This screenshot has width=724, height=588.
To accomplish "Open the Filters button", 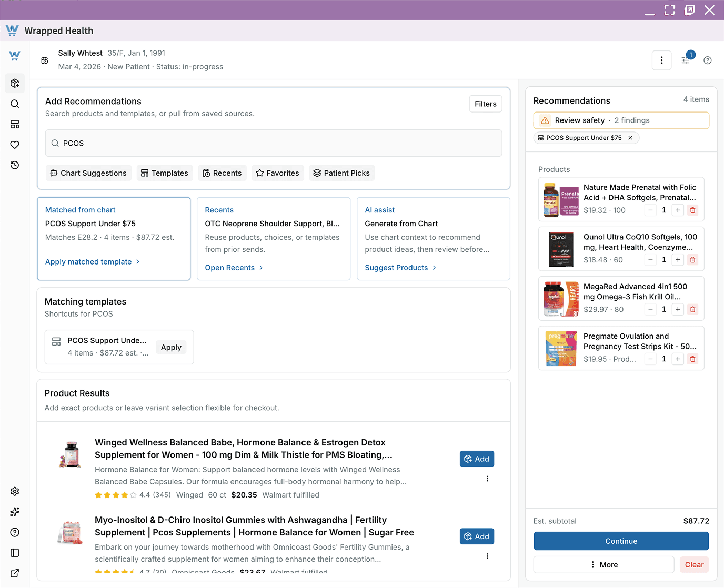I will (x=486, y=104).
